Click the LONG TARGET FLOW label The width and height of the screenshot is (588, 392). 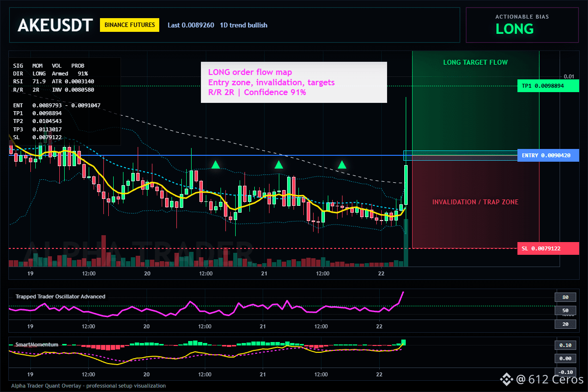point(475,62)
